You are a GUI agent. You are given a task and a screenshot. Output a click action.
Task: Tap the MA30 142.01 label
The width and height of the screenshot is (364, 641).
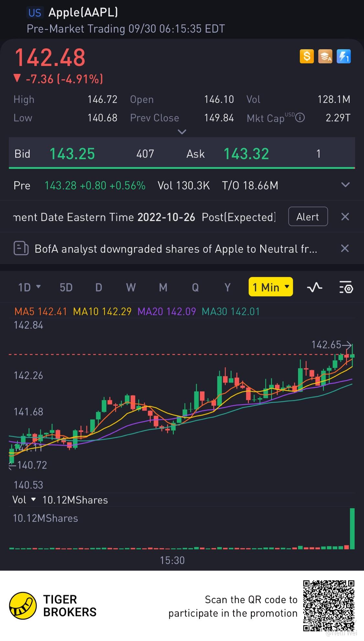pyautogui.click(x=231, y=311)
